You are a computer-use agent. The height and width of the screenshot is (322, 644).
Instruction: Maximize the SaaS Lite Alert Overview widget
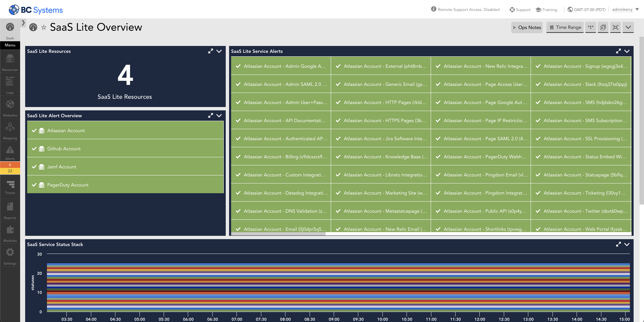(x=210, y=116)
